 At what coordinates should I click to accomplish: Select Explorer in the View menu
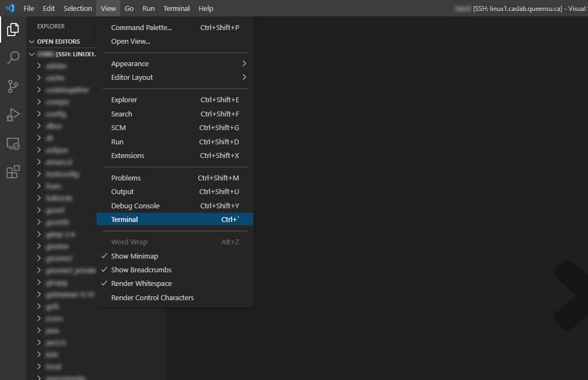click(x=174, y=100)
